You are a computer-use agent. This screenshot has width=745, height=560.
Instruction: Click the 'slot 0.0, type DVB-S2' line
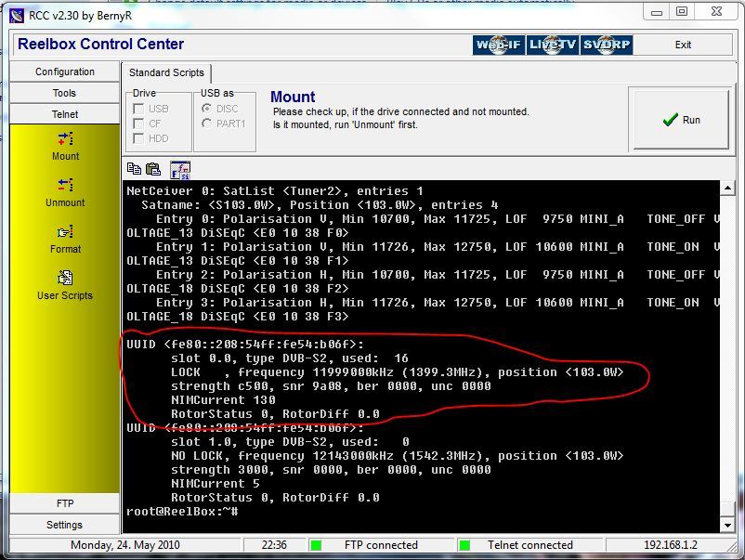coord(289,358)
